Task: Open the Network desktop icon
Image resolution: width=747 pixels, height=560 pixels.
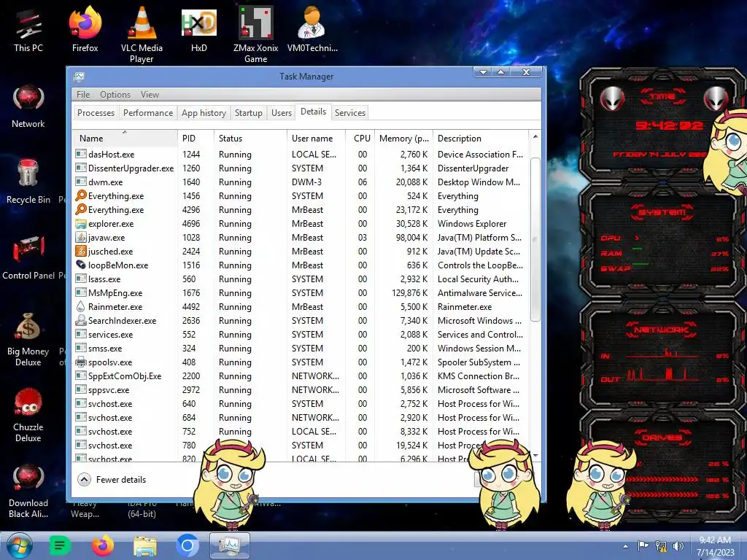Action: 28,106
